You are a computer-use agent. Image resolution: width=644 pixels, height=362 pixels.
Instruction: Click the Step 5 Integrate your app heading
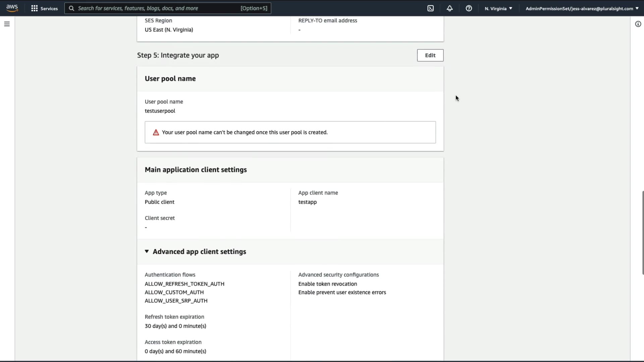point(178,55)
